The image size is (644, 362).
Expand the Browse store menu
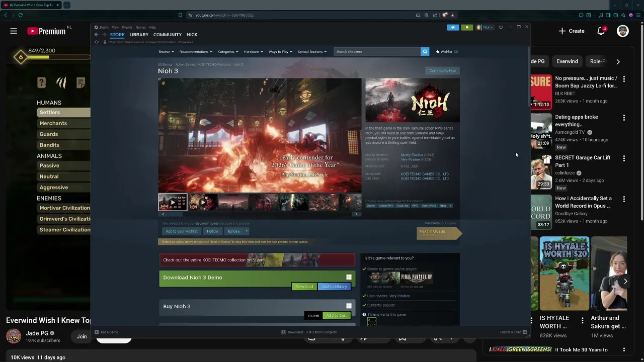coord(166,51)
